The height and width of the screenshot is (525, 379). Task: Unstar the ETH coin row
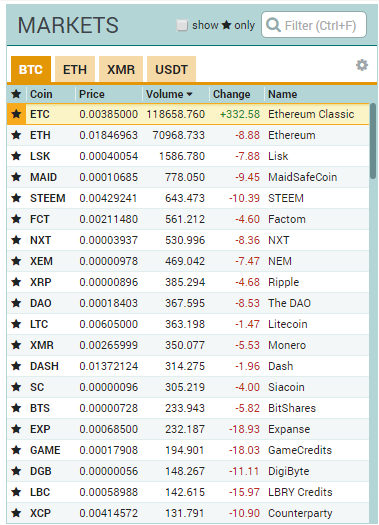pyautogui.click(x=16, y=135)
